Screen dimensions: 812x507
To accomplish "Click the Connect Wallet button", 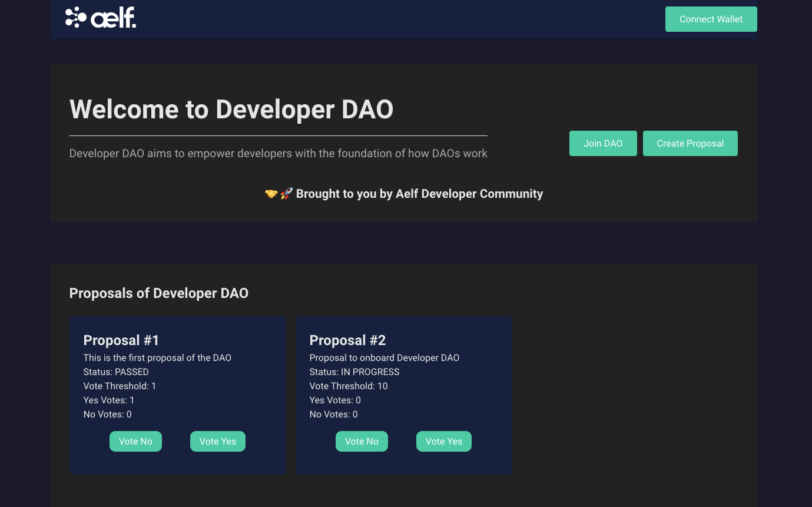I will click(711, 19).
